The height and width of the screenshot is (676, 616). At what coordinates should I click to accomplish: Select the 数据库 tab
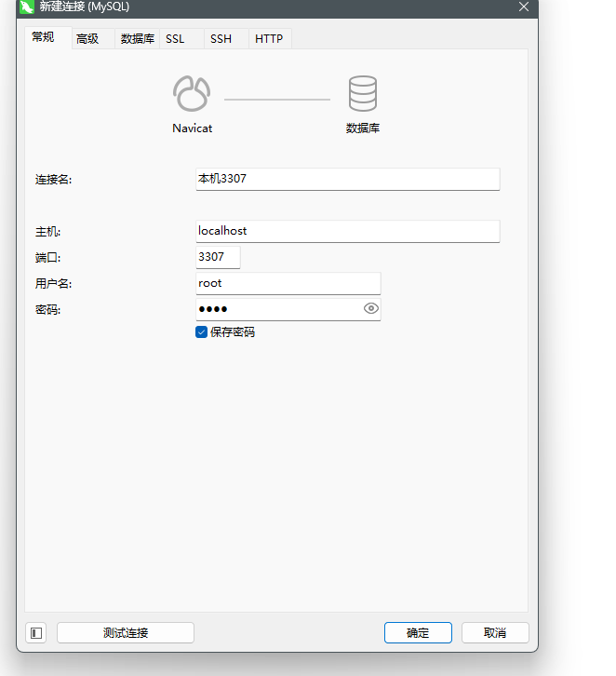(138, 39)
